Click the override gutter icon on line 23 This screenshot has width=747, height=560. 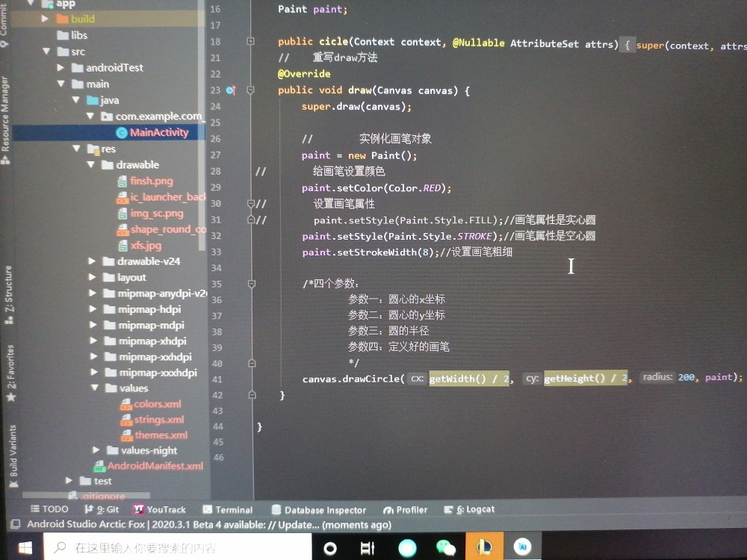click(x=231, y=90)
